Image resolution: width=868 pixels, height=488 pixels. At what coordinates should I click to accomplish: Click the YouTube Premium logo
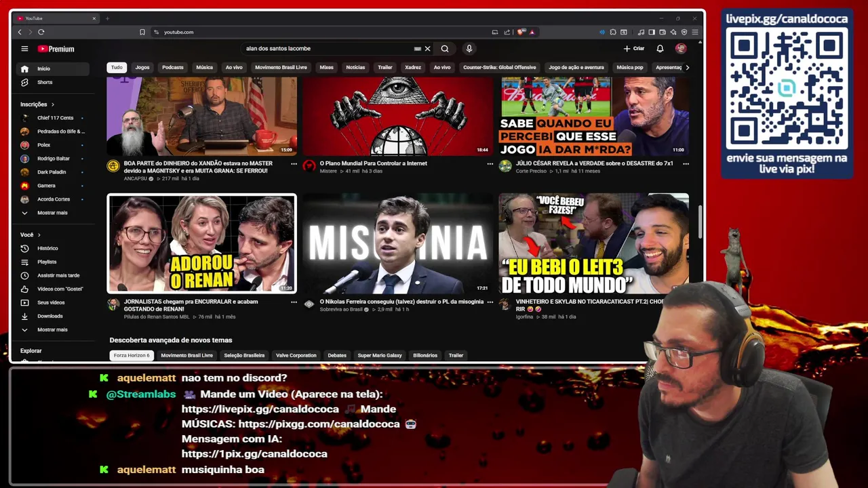[x=56, y=49]
